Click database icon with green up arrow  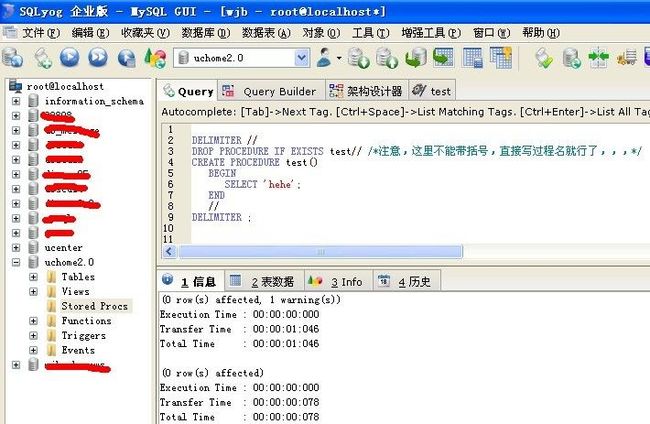point(387,58)
